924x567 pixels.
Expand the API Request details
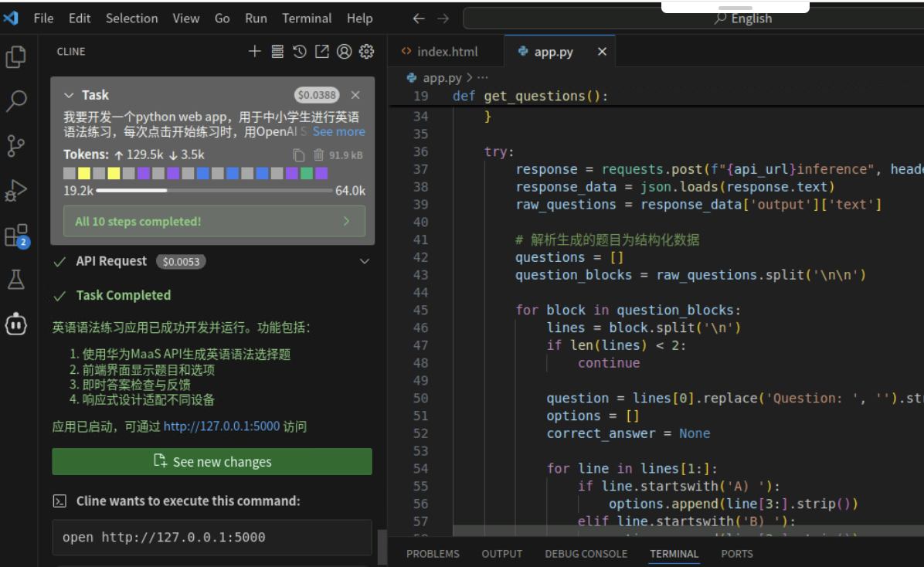click(x=365, y=262)
